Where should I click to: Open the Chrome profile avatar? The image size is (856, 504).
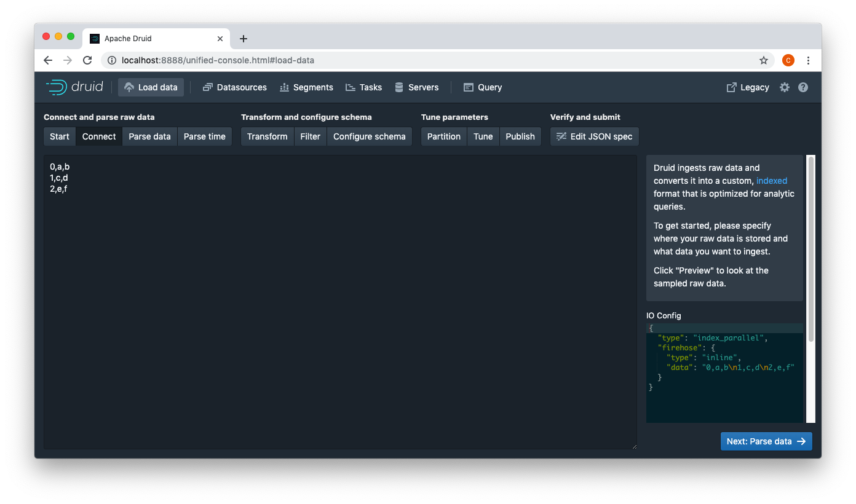point(788,60)
